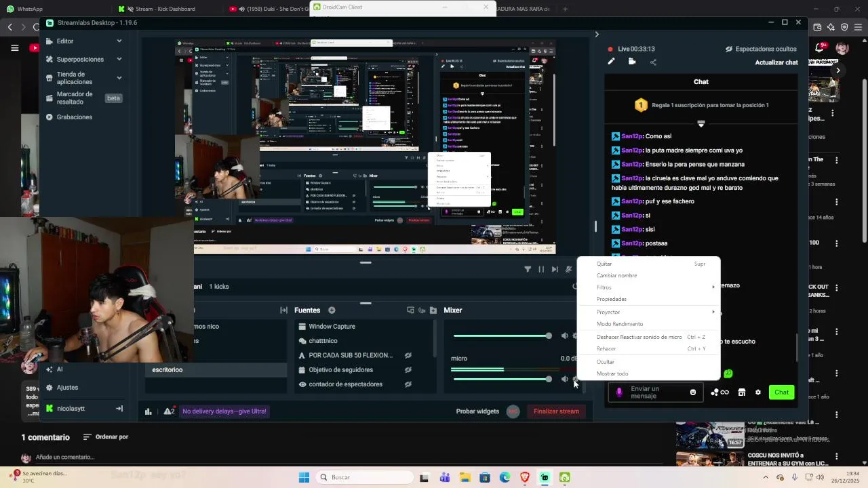The width and height of the screenshot is (868, 488).
Task: Select Propiedades in the context menu
Action: 648,299
